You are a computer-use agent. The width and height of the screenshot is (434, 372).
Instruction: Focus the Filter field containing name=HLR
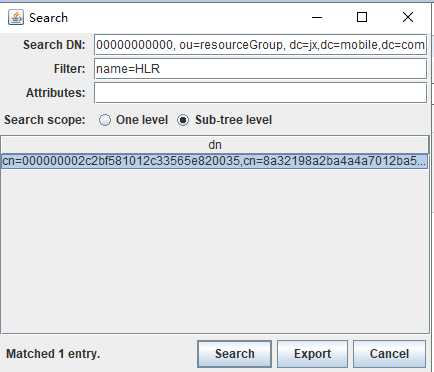point(260,69)
